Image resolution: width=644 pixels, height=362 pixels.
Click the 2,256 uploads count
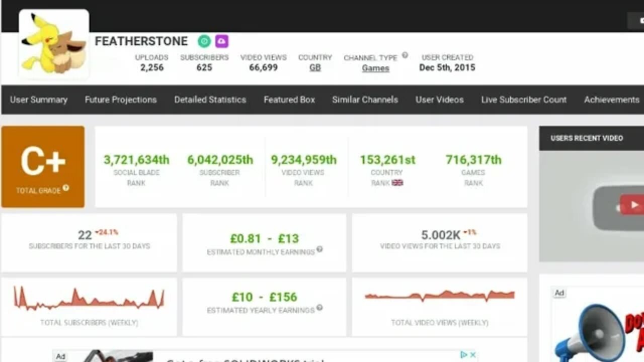pyautogui.click(x=152, y=67)
